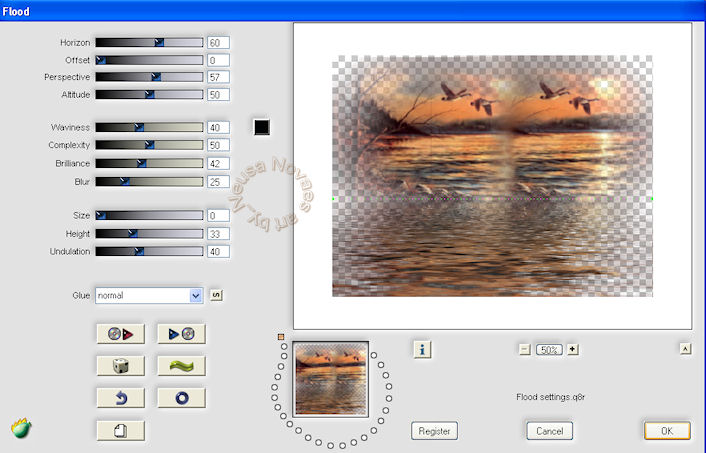
Task: Click the Register button
Action: [x=434, y=431]
